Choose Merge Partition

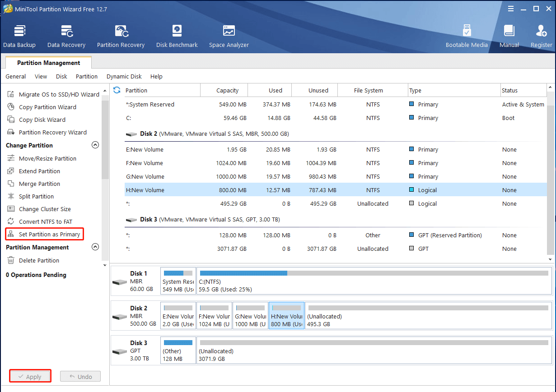[x=33, y=184]
